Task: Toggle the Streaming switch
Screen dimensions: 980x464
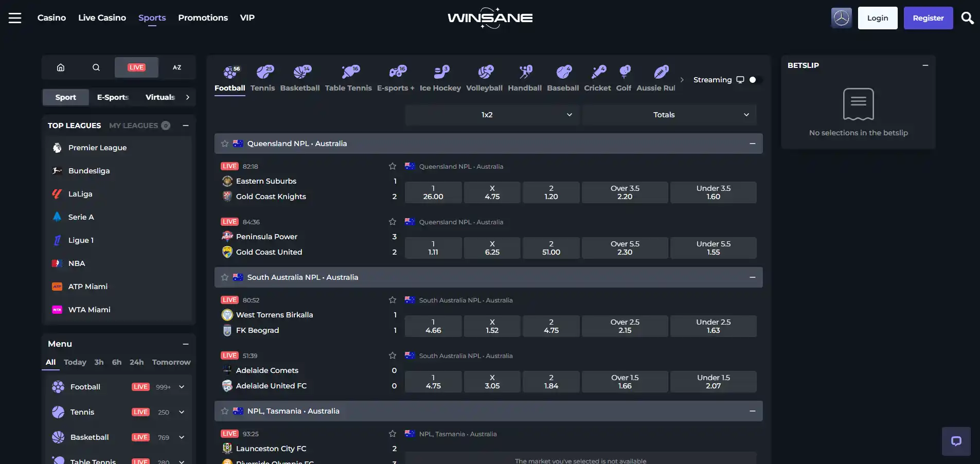Action: [755, 80]
